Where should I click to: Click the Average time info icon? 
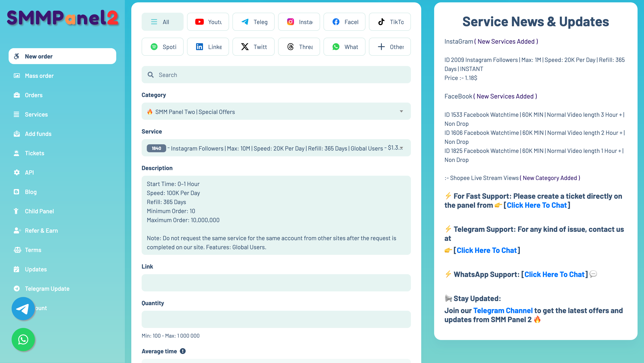click(x=183, y=351)
